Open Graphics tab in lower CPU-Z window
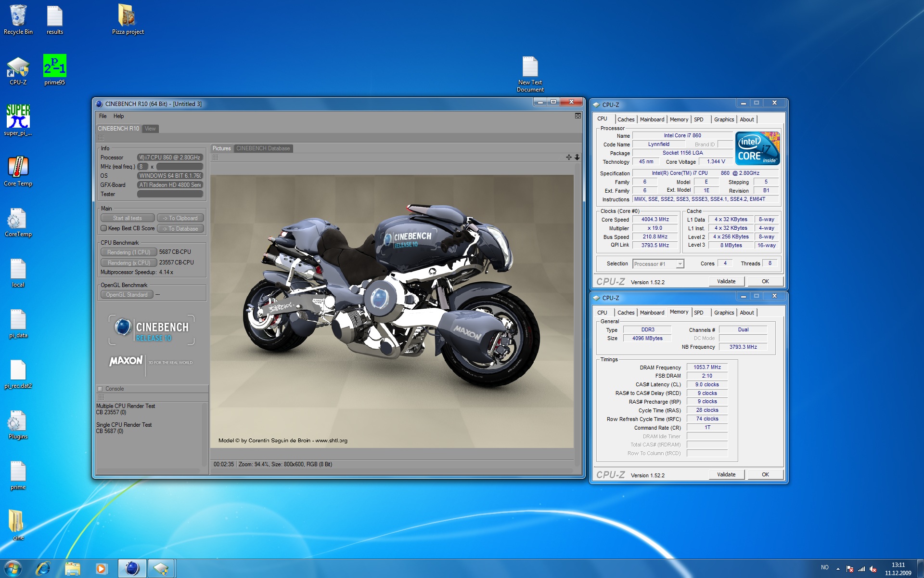 [724, 313]
